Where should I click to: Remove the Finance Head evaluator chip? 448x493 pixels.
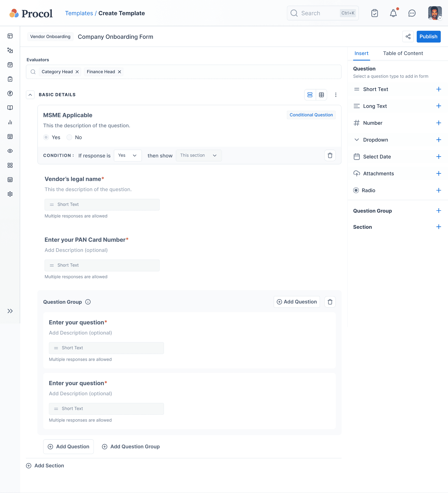[x=119, y=72]
